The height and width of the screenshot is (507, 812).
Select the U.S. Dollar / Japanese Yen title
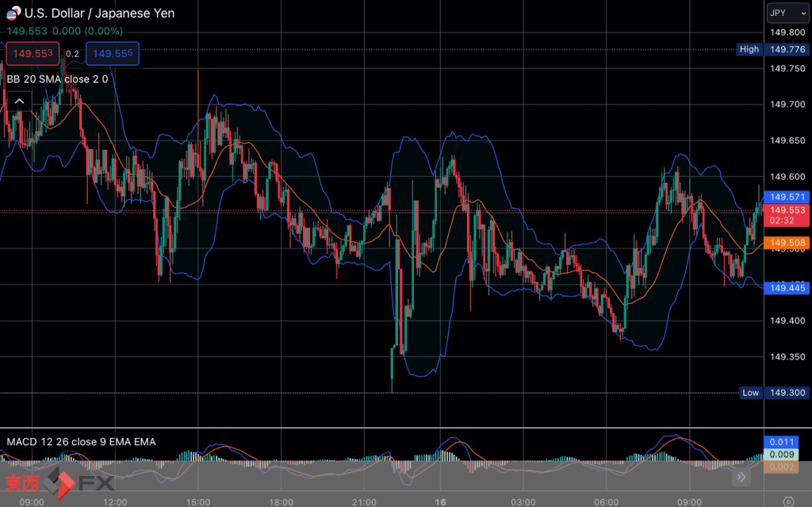99,13
